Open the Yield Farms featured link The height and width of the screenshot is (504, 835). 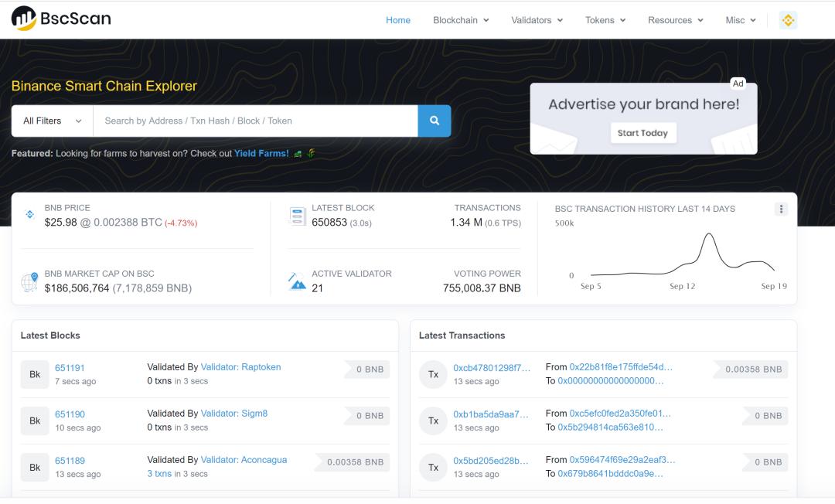tap(261, 153)
